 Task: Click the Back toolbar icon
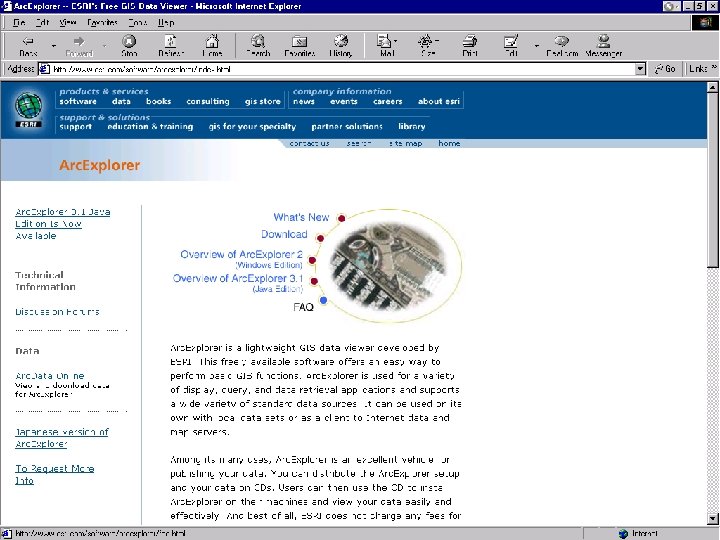pos(28,41)
